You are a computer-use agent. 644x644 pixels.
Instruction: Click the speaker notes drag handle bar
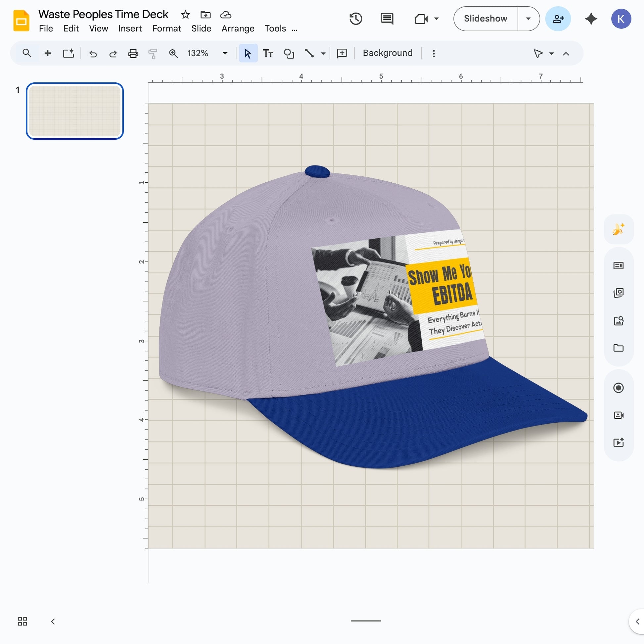pyautogui.click(x=366, y=621)
